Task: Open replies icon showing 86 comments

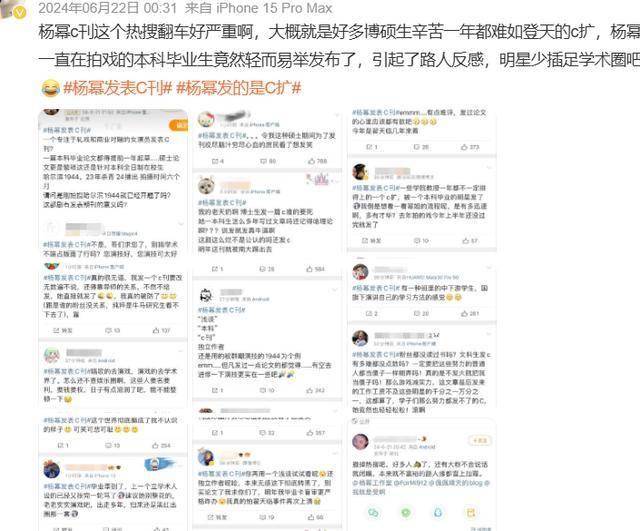Action: 268,161
